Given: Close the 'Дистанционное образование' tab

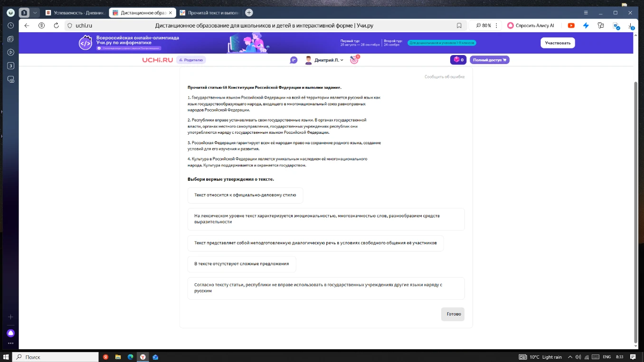Looking at the screenshot, I should click(x=170, y=13).
